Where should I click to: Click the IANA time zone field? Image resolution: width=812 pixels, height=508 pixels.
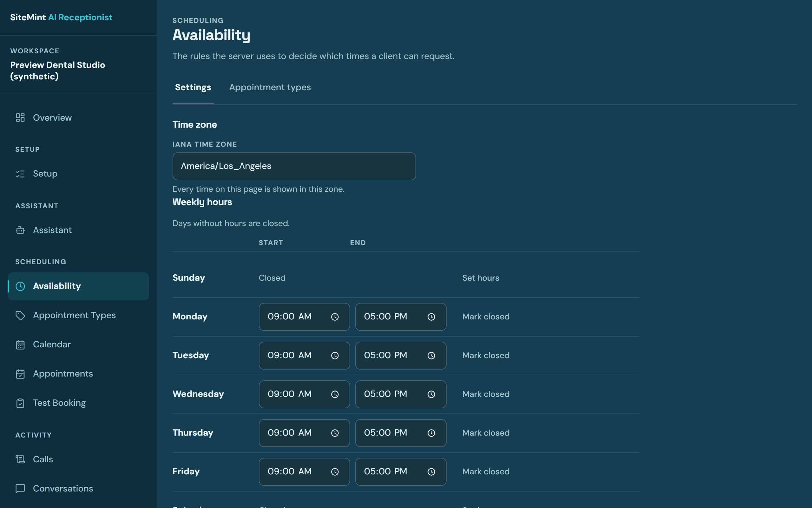click(x=294, y=166)
